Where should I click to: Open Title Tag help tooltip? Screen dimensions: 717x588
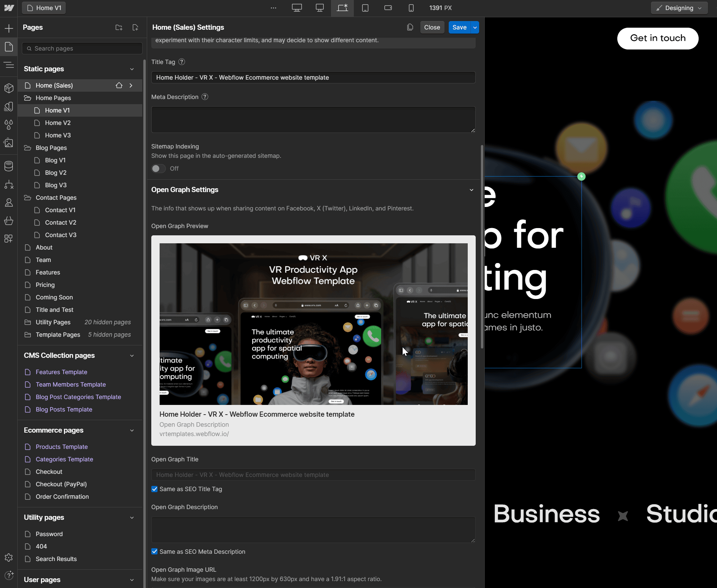pyautogui.click(x=182, y=62)
